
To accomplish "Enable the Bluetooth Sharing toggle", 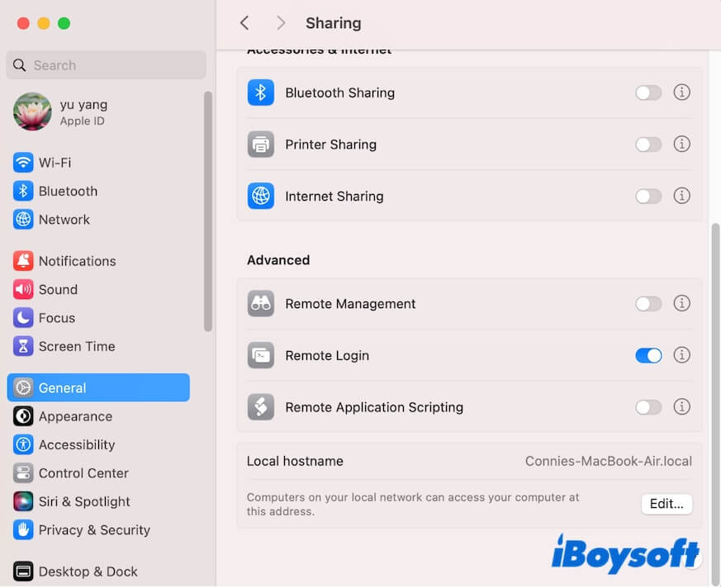I will tap(648, 92).
